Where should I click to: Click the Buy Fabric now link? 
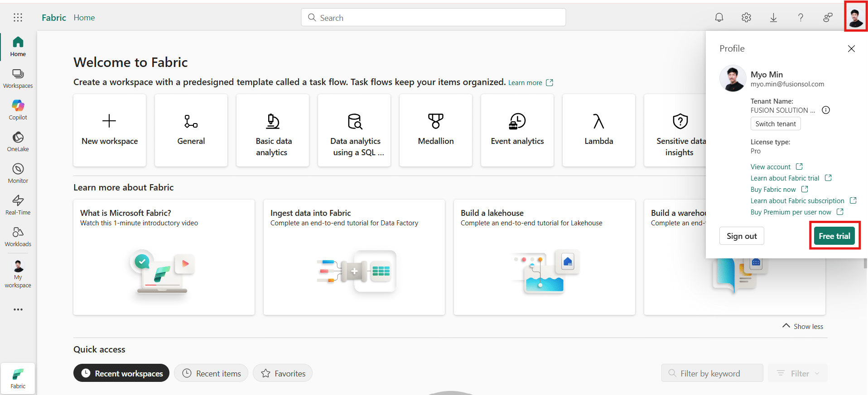click(779, 189)
